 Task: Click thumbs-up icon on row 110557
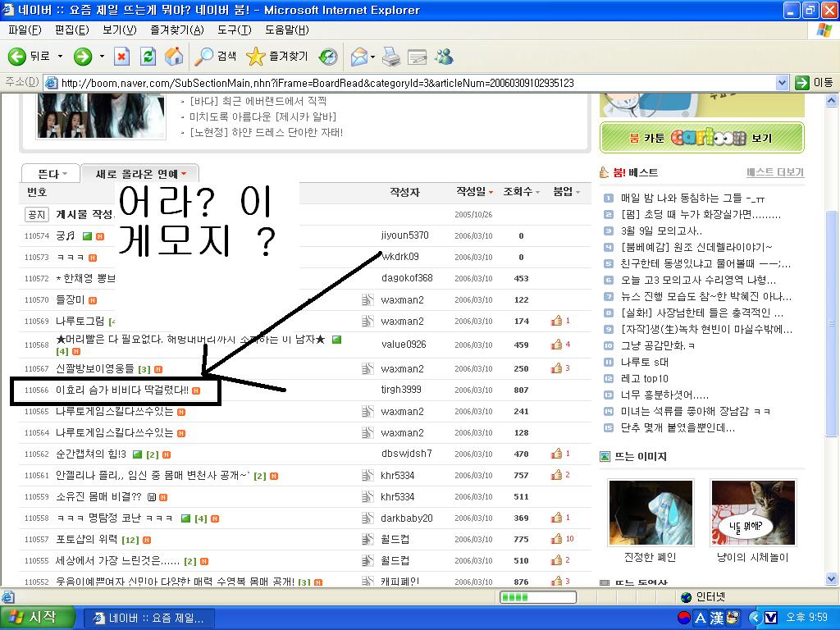click(557, 539)
